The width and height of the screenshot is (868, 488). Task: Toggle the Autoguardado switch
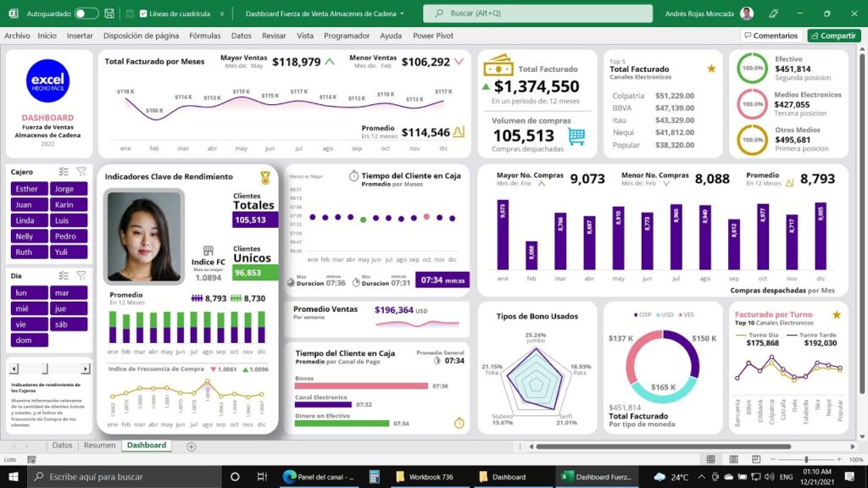(x=86, y=14)
